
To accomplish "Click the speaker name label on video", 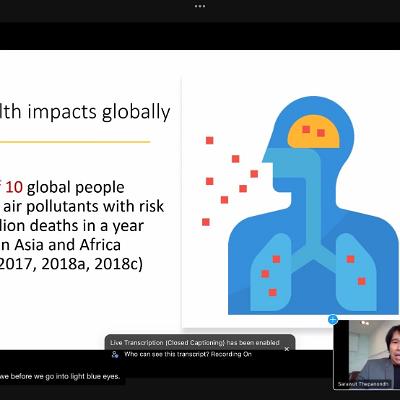I will [363, 384].
